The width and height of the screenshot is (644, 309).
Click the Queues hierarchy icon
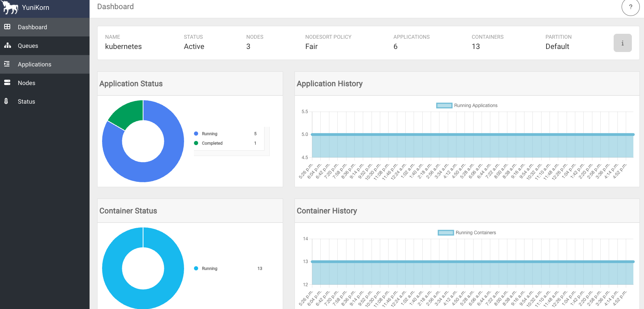[7, 46]
